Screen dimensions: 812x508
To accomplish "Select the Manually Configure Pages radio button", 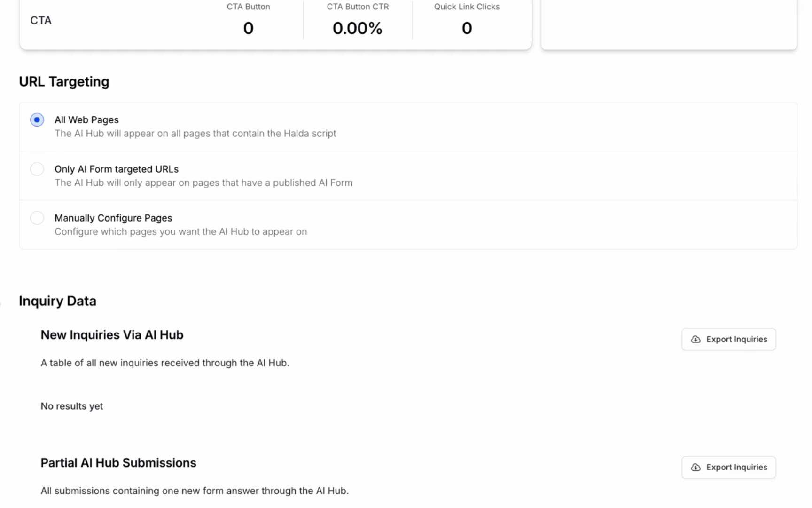I will [x=37, y=218].
